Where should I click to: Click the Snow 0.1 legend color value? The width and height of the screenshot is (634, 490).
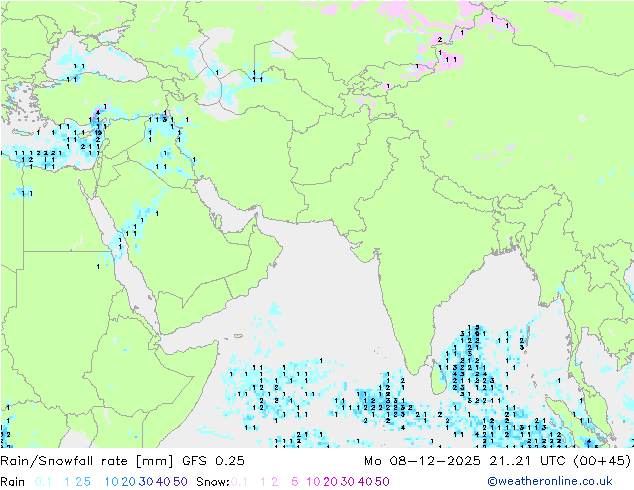(x=239, y=482)
